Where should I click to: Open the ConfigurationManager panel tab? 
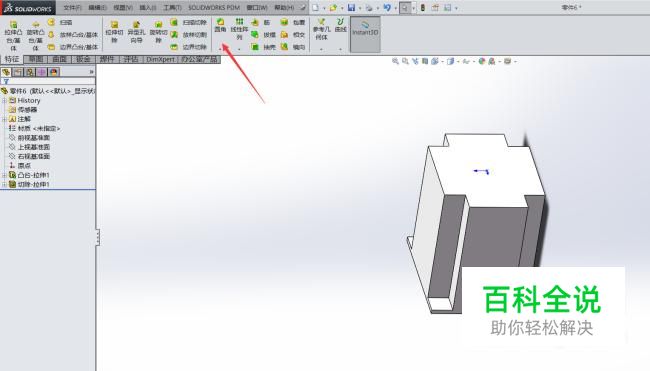30,72
